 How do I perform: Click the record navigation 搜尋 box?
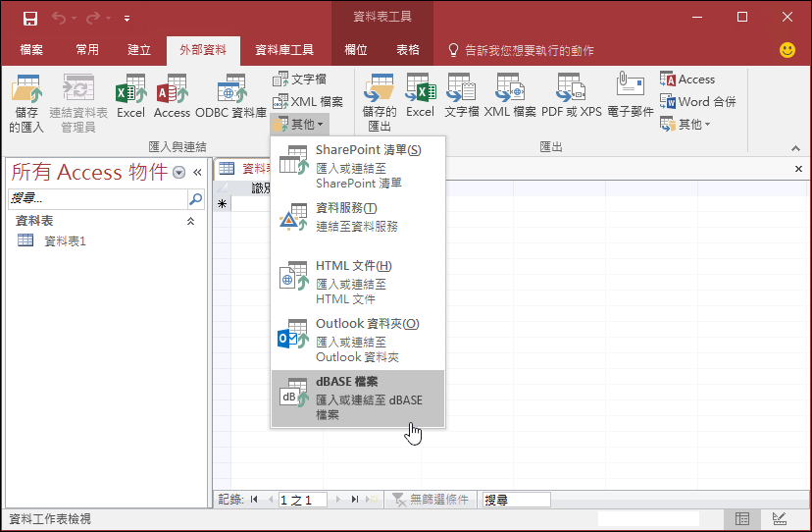tap(516, 500)
